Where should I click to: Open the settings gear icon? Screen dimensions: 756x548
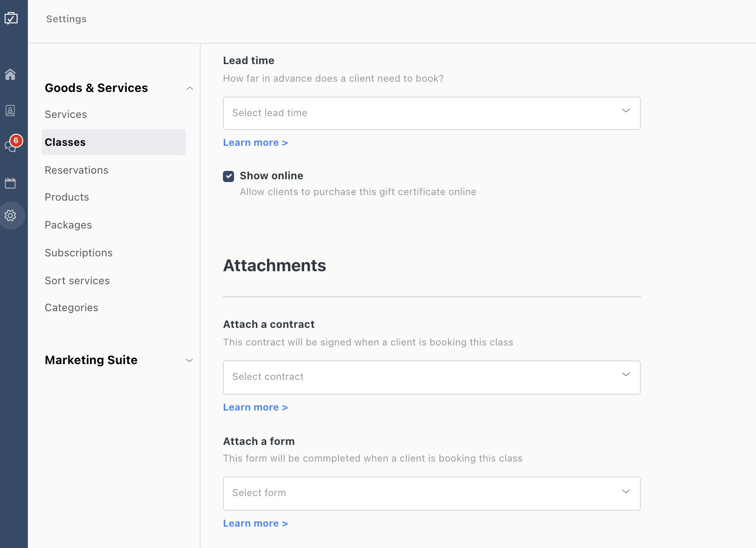point(10,215)
